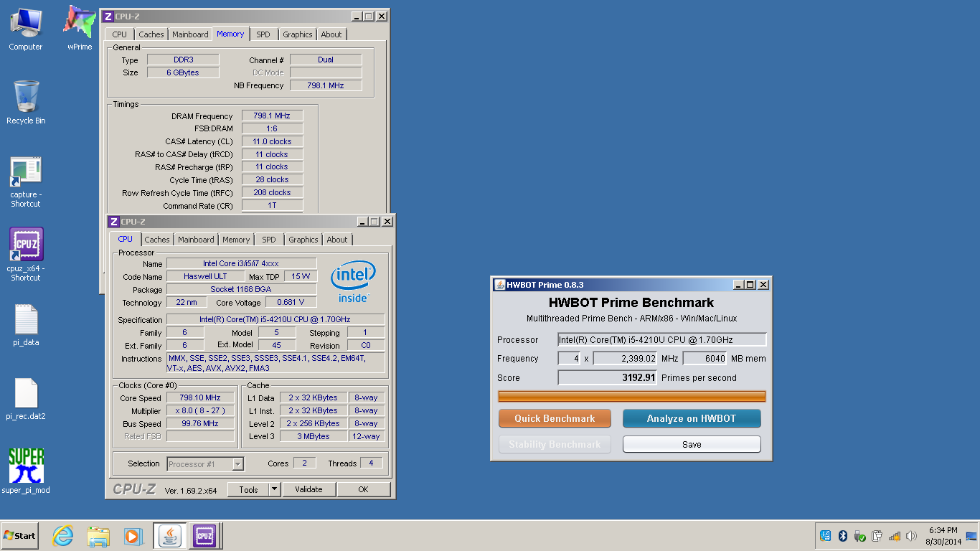Expand the Tools dropdown arrow in CPU-Z
Image resolution: width=980 pixels, height=551 pixels.
click(x=274, y=489)
